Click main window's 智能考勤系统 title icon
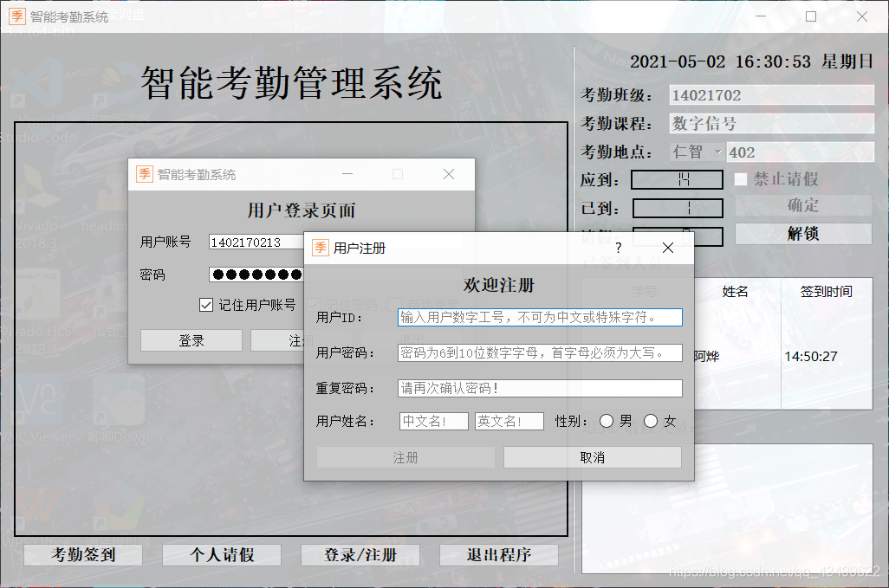 click(x=17, y=16)
